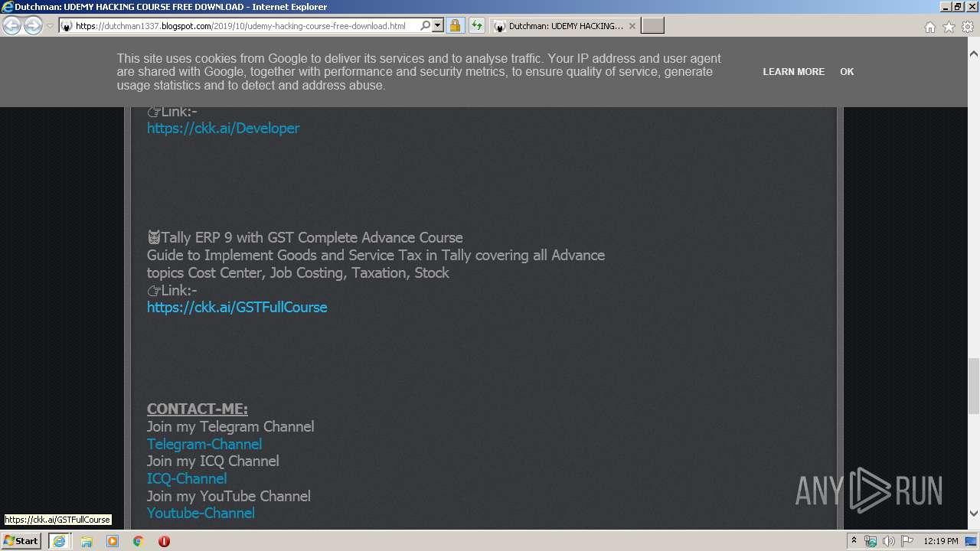Open the address bar autocomplete dropdown

click(438, 25)
